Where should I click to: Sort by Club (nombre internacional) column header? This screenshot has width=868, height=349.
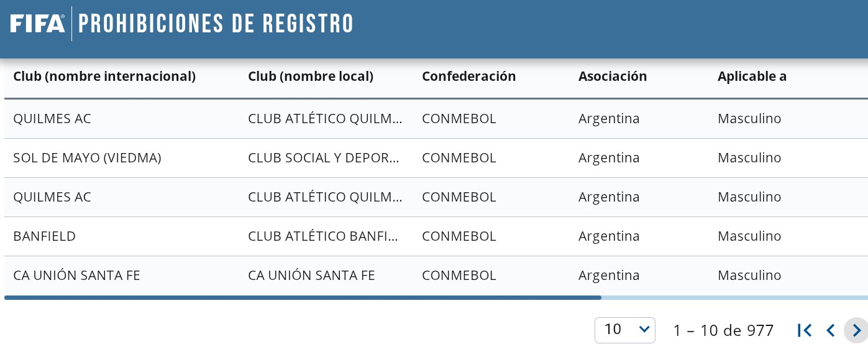(104, 77)
